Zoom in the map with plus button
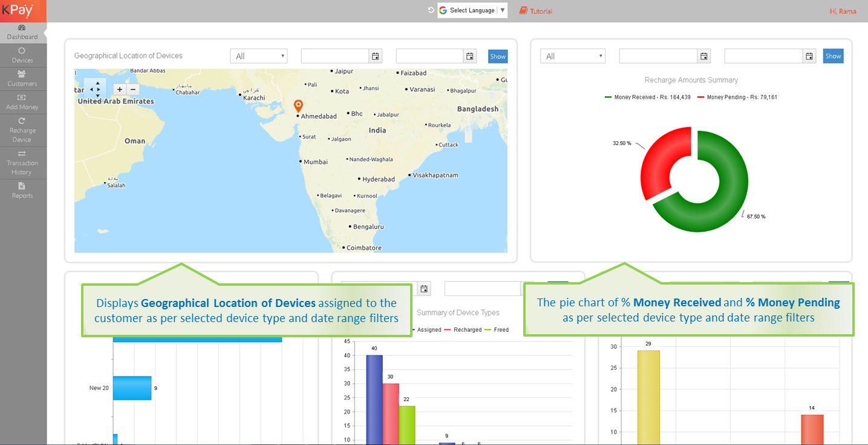Screen dimensions: 868x445 point(120,90)
